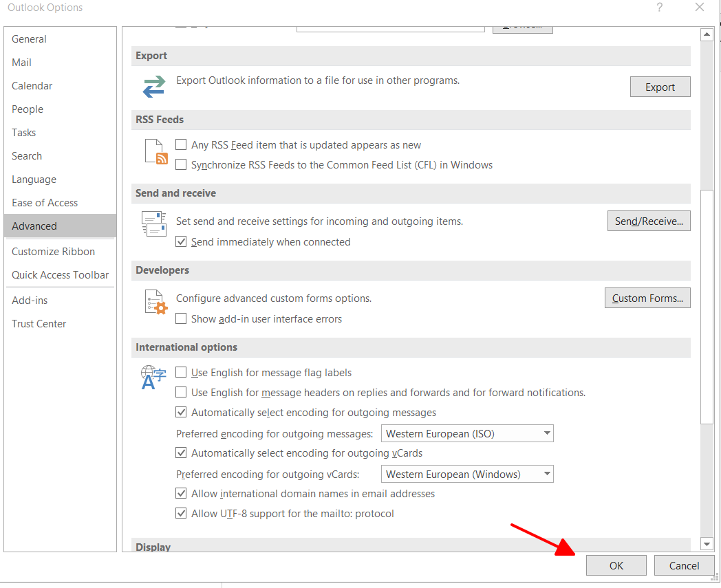The height and width of the screenshot is (588, 721).
Task: Select the Advanced options category
Action: click(x=61, y=226)
